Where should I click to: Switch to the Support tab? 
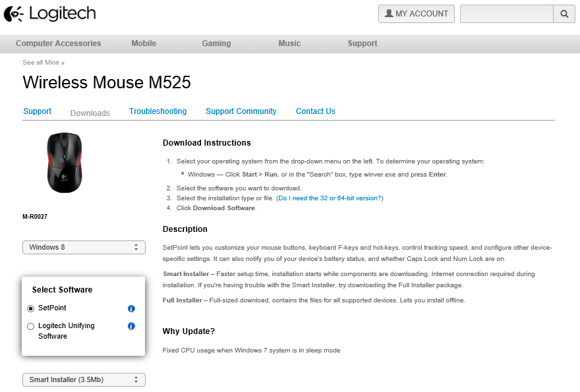click(38, 111)
